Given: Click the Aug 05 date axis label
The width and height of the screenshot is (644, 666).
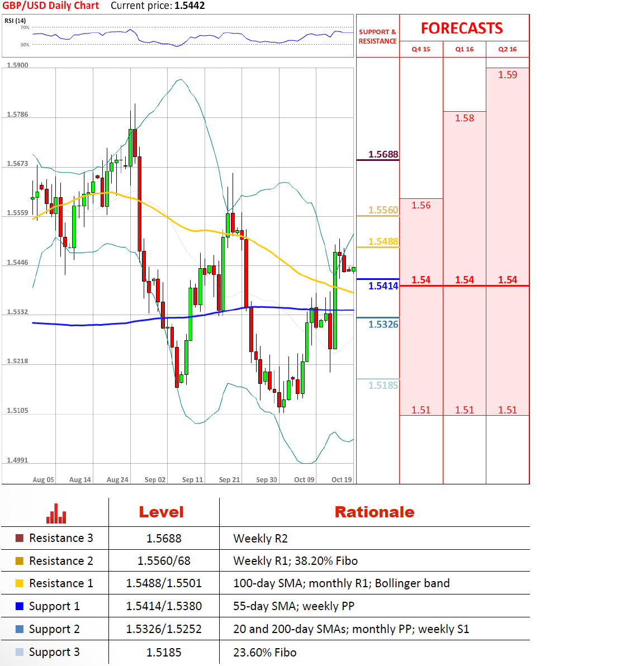Looking at the screenshot, I should pos(44,479).
